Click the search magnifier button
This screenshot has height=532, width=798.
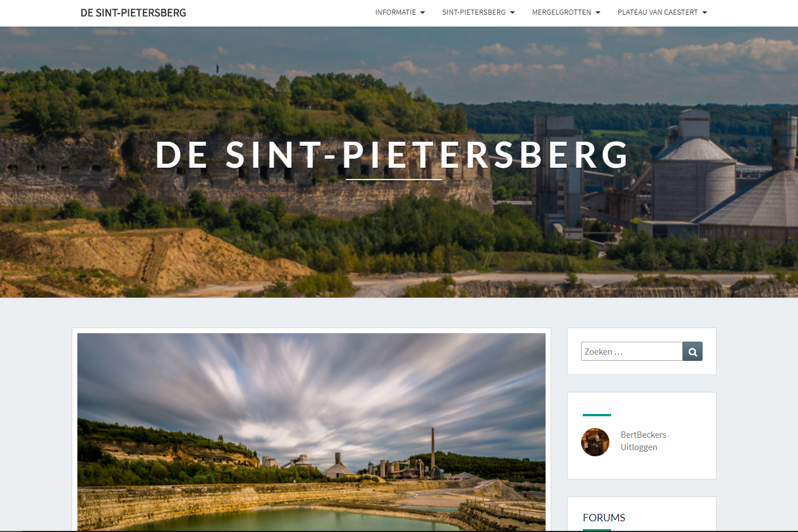(x=692, y=351)
